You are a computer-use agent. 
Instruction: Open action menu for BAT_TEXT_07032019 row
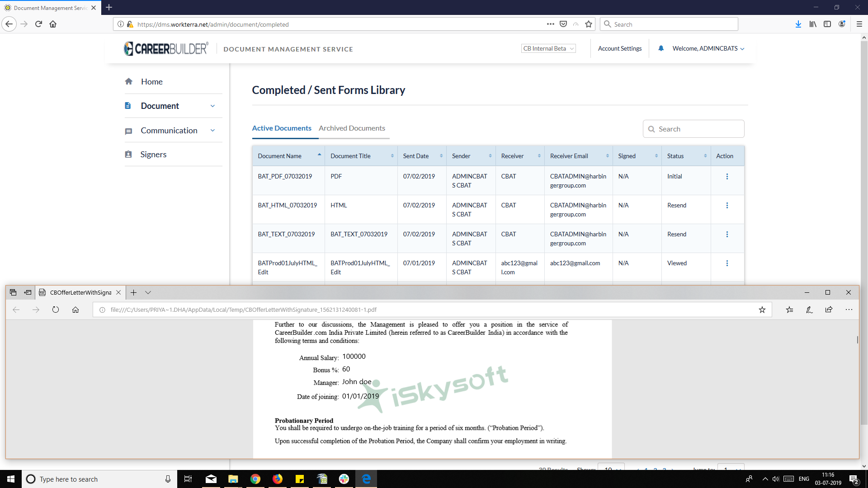point(727,234)
